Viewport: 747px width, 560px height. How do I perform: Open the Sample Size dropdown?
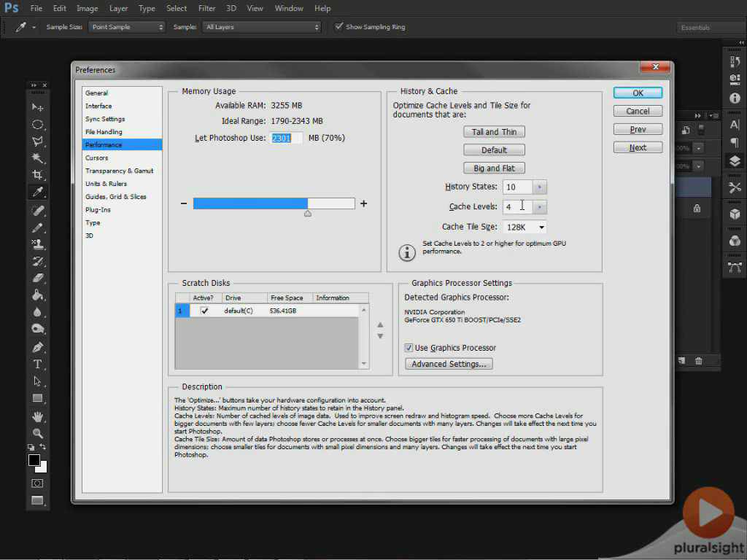[x=126, y=27]
